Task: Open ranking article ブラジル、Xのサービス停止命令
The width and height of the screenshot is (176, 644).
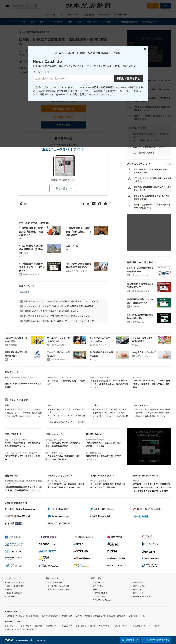Action: tap(152, 180)
